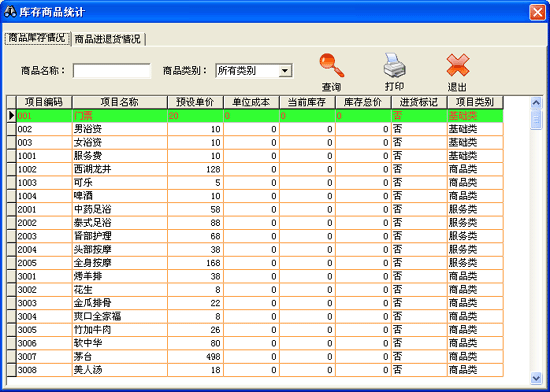Select the 金瓜排骨 cell
This screenshot has width=550, height=392.
coord(120,303)
